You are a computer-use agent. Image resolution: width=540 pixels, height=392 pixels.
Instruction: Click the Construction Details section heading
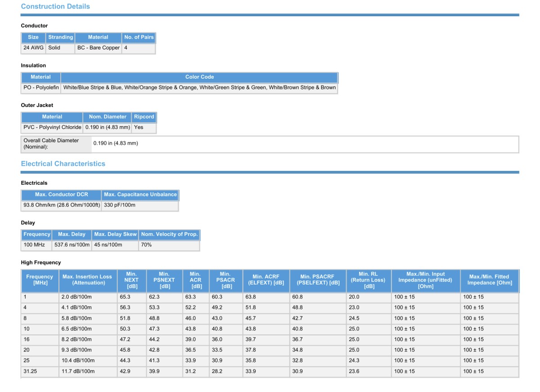click(x=55, y=7)
